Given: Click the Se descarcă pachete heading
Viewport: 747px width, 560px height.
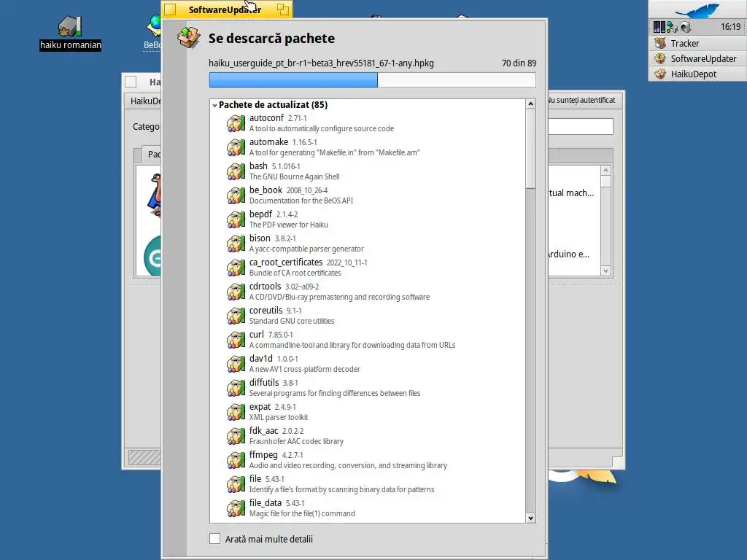Looking at the screenshot, I should click(x=271, y=38).
